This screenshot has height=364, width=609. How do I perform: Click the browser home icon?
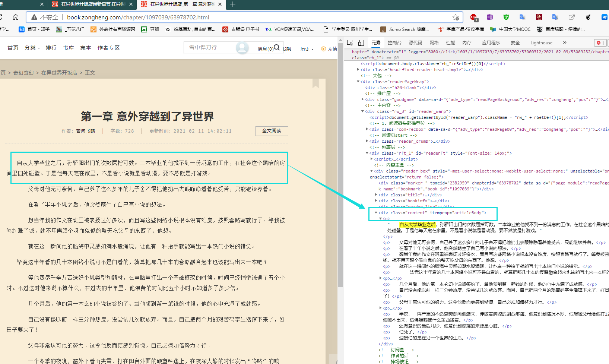click(x=16, y=17)
